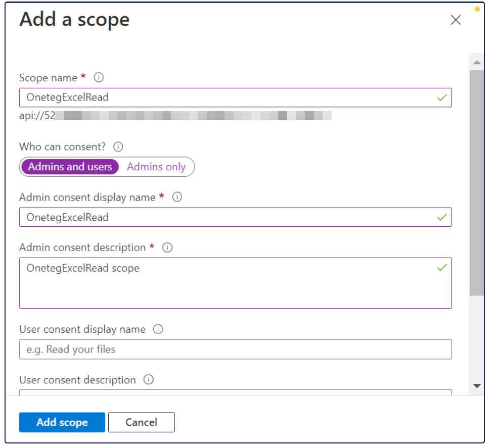Click the vertical scrollbar thumb
Image resolution: width=497 pixels, height=448 pixels.
[x=476, y=182]
